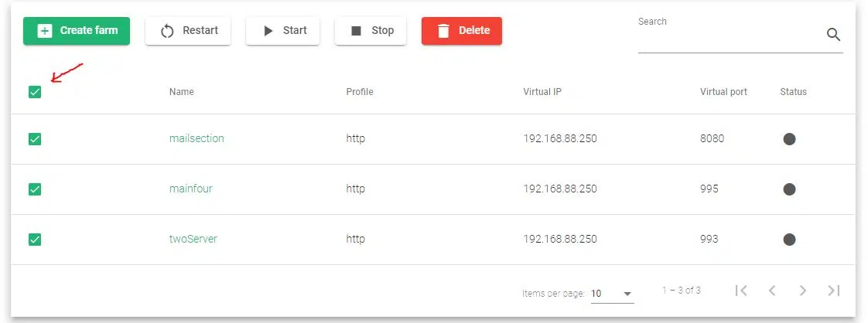
Task: Toggle the select-all checkbox in the header
Action: [35, 92]
